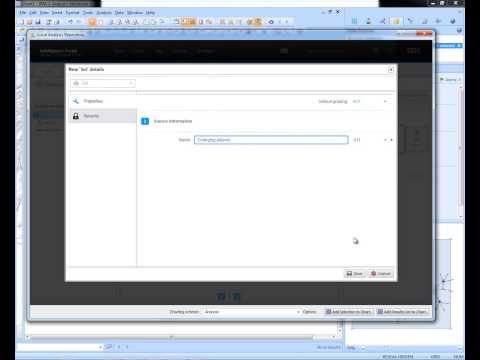This screenshot has height=360, width=480.
Task: Open the Analysis menu in menu bar
Action: (104, 12)
